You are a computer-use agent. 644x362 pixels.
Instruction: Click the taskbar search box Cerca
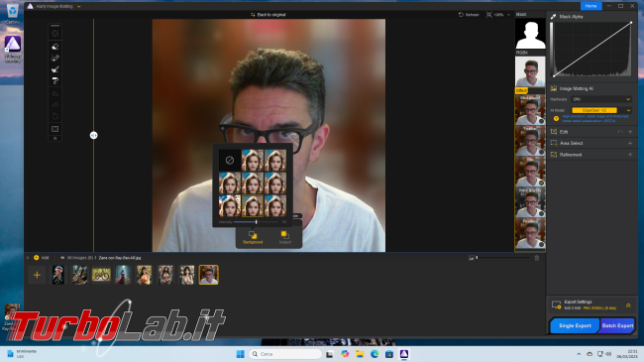[285, 354]
